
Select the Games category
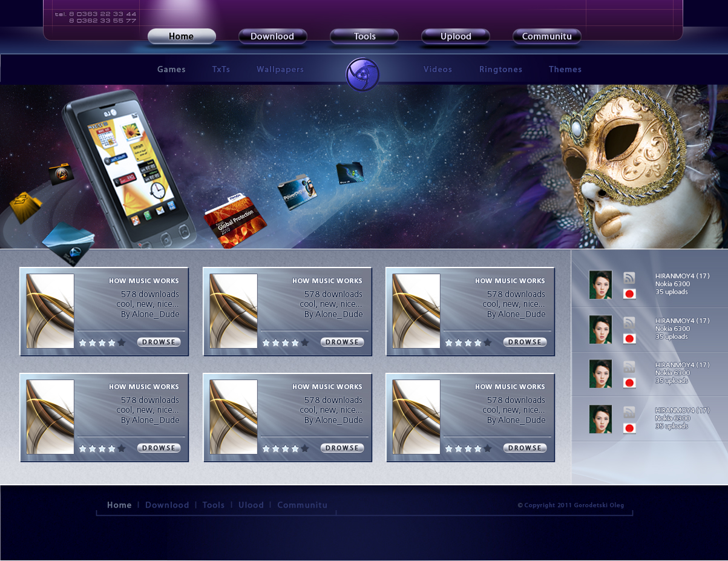171,70
